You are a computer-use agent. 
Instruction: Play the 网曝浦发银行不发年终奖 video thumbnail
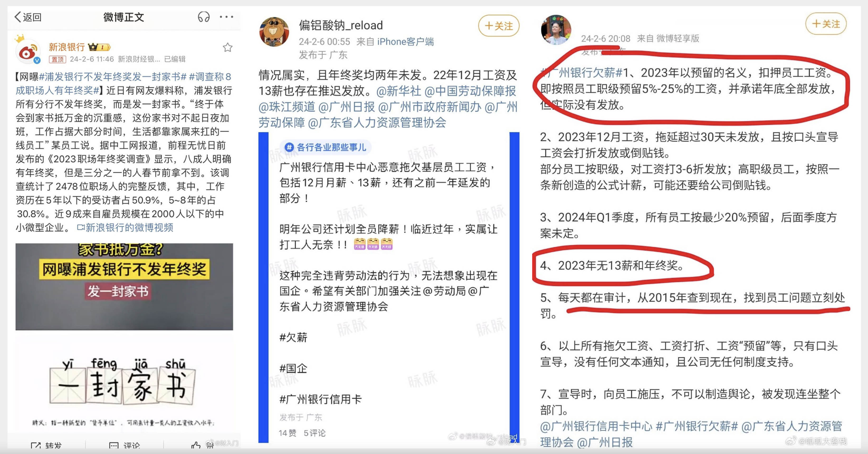pyautogui.click(x=124, y=287)
